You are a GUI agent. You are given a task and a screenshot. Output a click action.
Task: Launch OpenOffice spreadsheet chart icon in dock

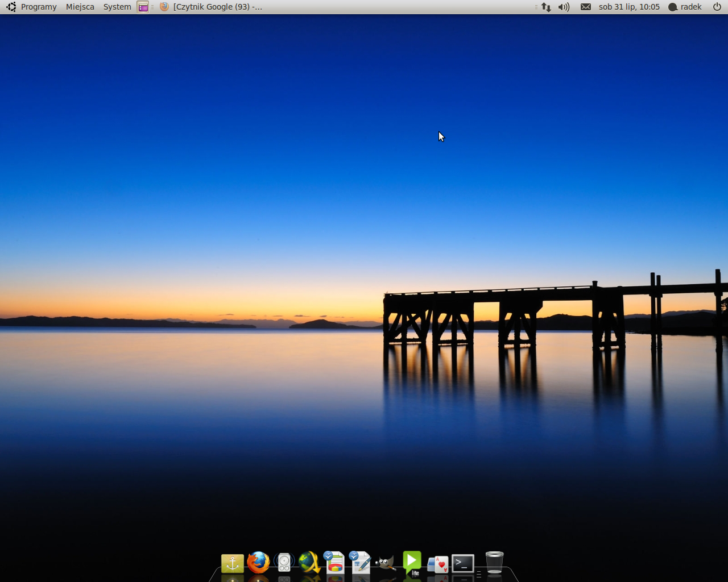[x=334, y=562]
